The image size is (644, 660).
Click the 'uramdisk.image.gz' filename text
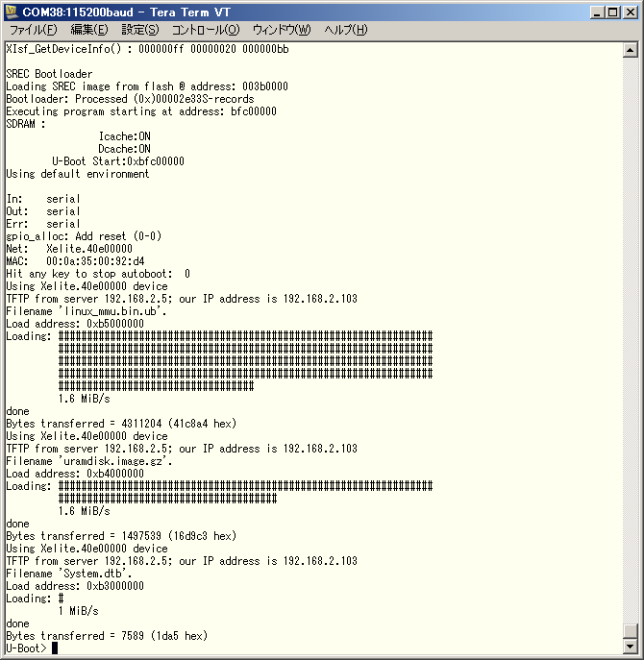click(116, 461)
